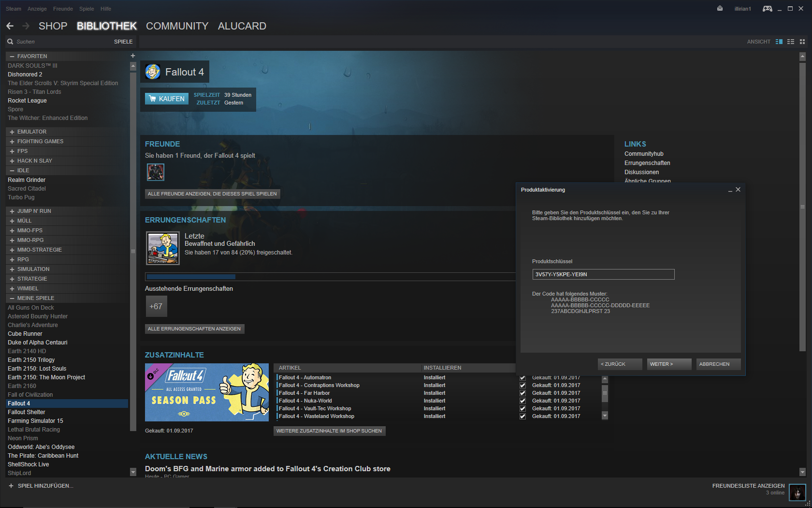
Task: Switch to the COMMUNITY tab
Action: [x=177, y=26]
